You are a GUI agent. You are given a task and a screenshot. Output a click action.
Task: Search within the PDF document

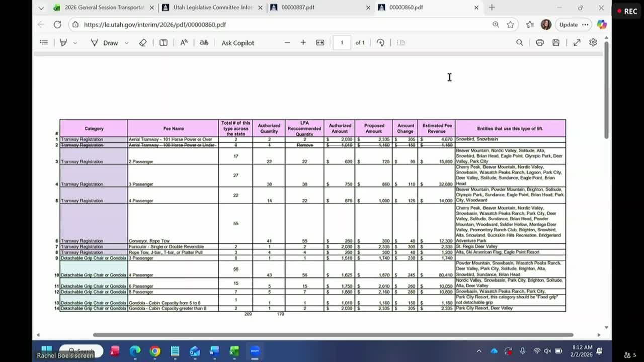[519, 43]
